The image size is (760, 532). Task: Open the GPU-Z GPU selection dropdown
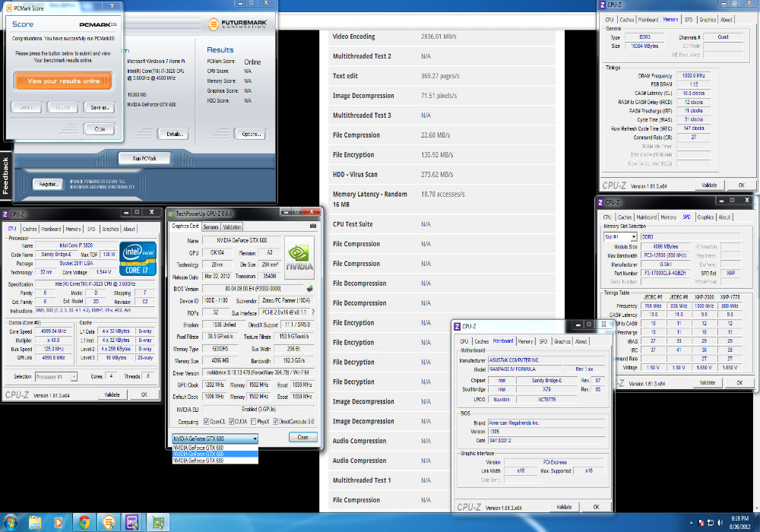[x=215, y=439]
